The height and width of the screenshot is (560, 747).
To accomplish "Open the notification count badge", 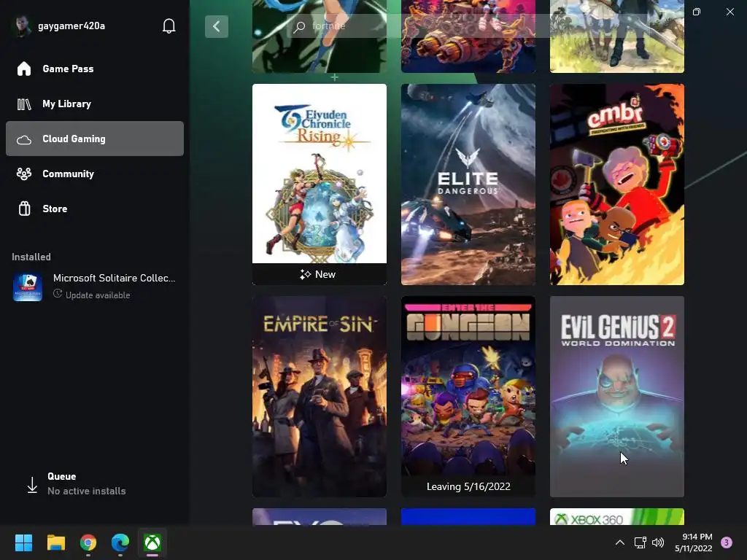I will pos(727,542).
